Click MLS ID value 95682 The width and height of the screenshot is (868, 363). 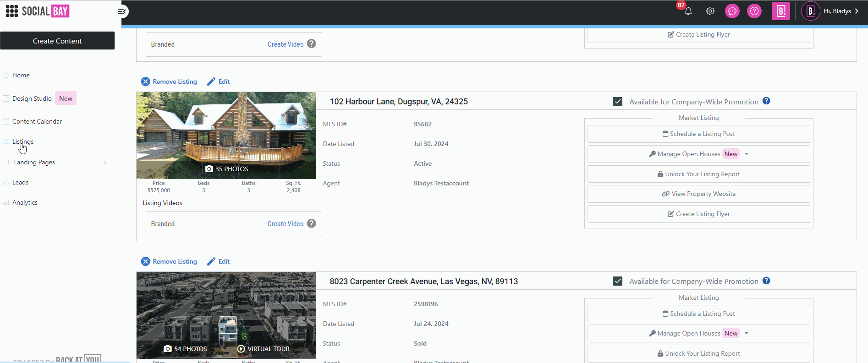click(x=423, y=124)
